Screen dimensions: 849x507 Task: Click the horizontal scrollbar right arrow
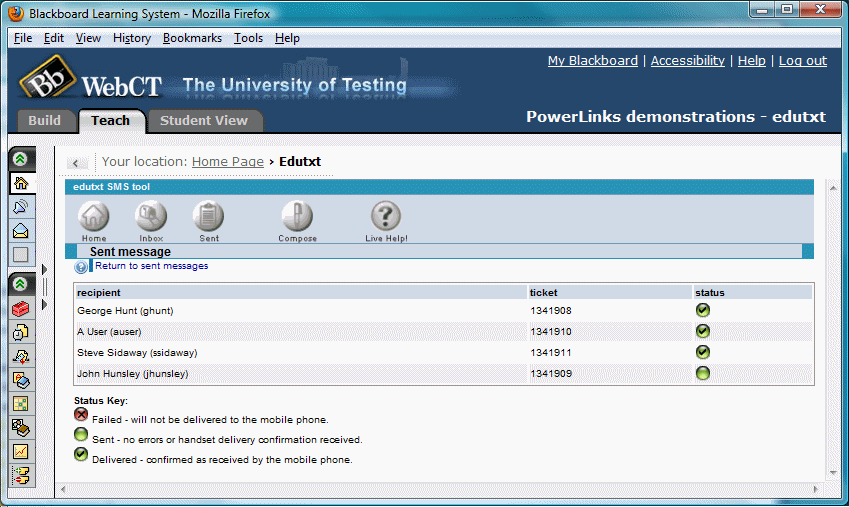click(816, 489)
